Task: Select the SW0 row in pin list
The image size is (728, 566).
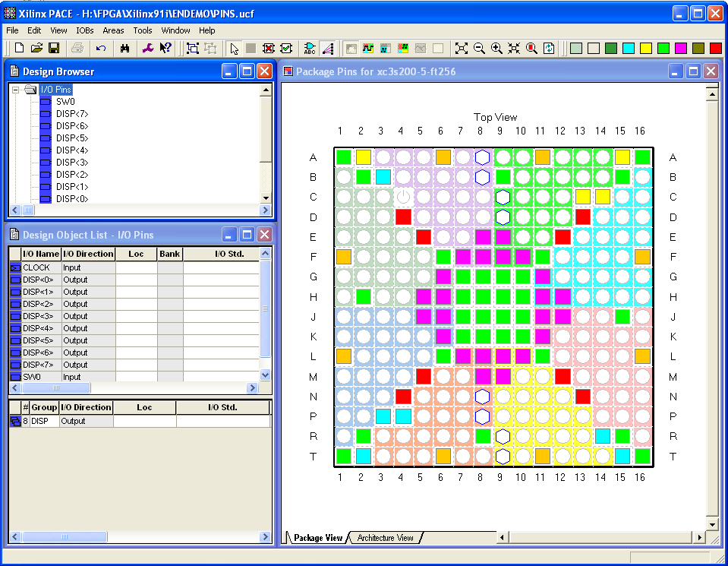Action: (134, 377)
